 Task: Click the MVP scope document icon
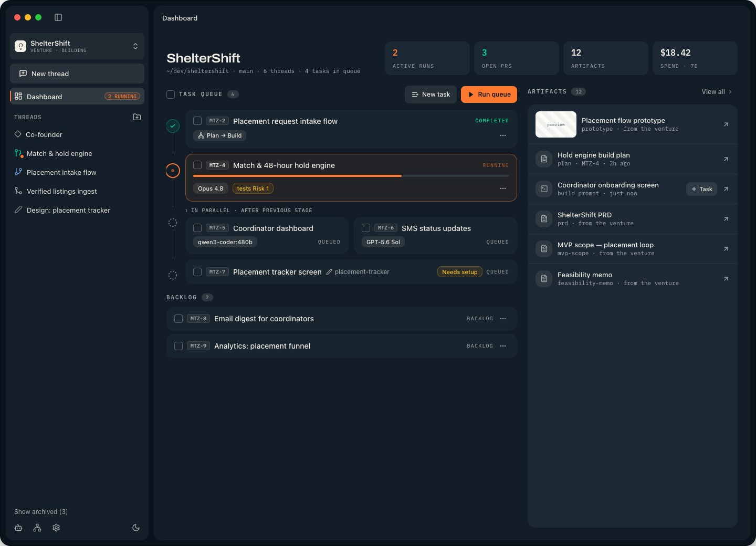[544, 249]
